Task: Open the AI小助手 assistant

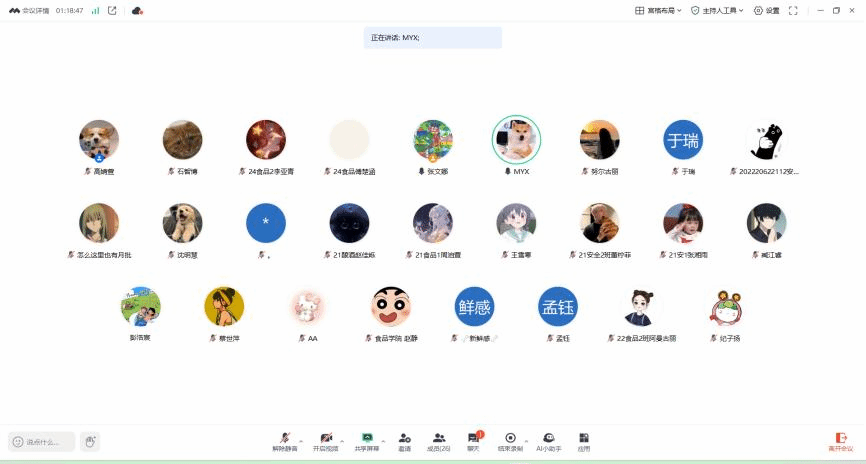Action: [549, 441]
